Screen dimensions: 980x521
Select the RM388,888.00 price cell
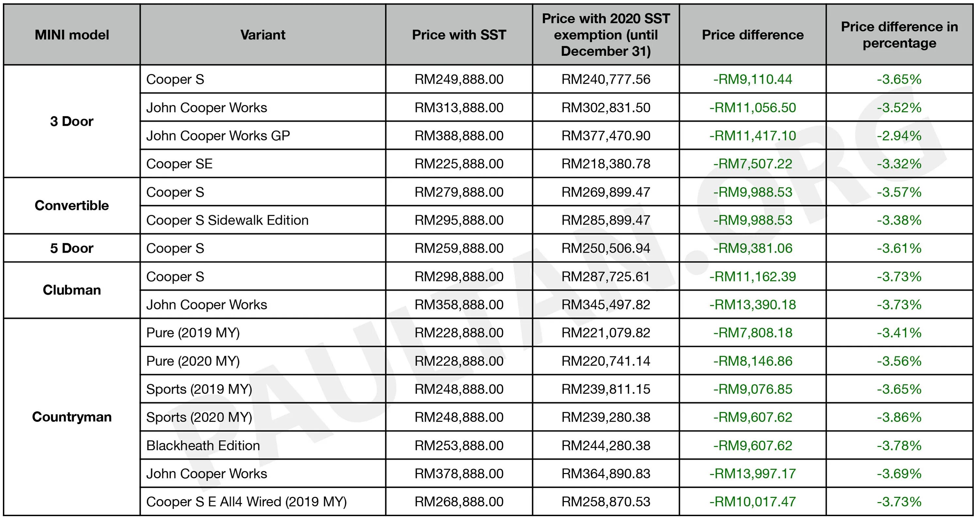point(459,136)
